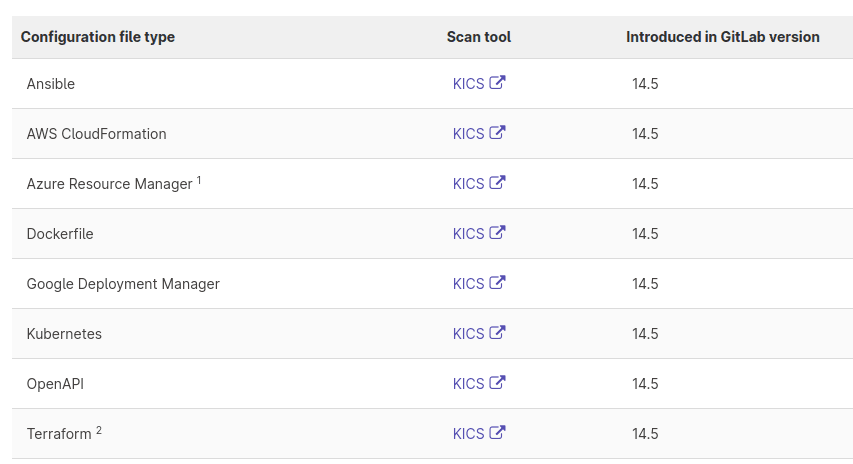
Task: Click external-link icon in AWS CloudFormation row
Action: click(x=497, y=133)
